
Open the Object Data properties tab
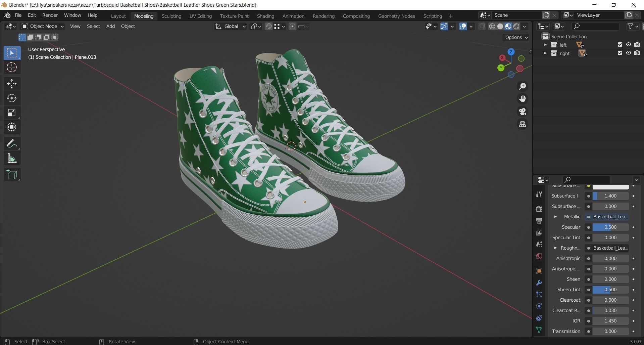point(539,330)
